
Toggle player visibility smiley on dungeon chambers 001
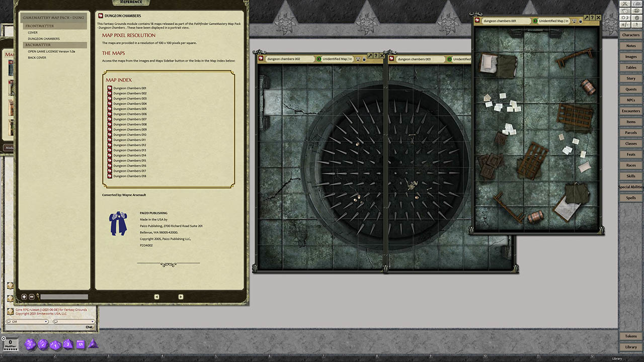(x=574, y=21)
